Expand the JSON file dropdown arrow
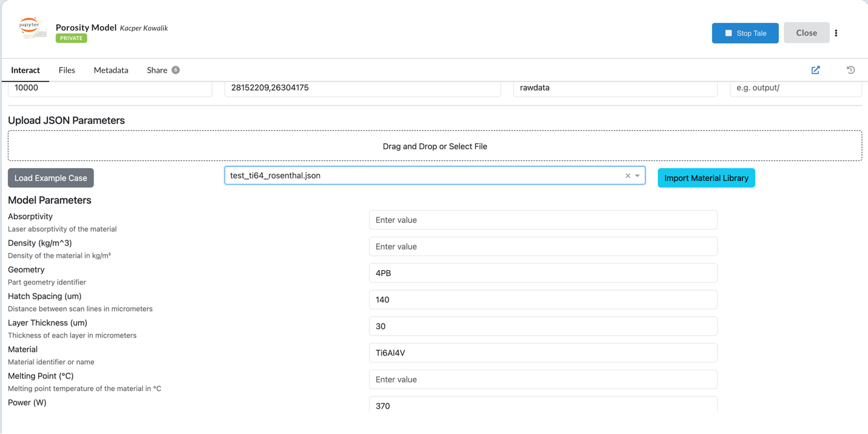The height and width of the screenshot is (434, 868). 637,175
